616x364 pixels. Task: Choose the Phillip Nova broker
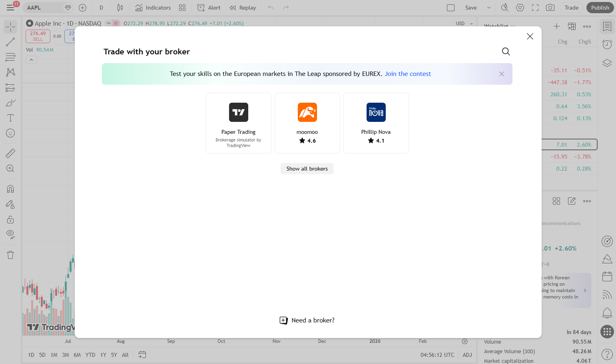(x=376, y=123)
